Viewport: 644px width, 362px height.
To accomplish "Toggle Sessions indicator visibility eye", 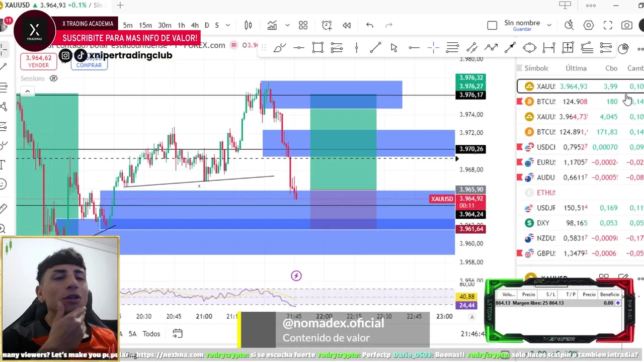I will tap(53, 78).
